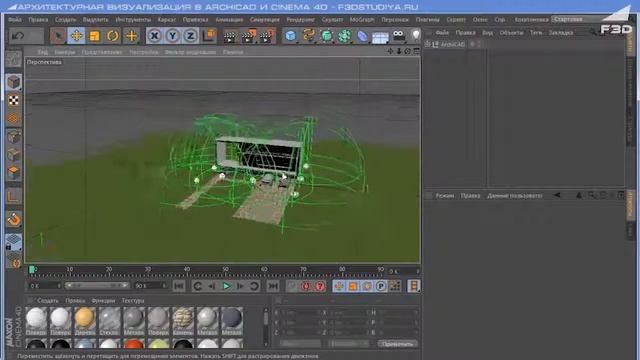640x360 pixels.
Task: Open the Теги menu in object manager
Action: point(536,33)
